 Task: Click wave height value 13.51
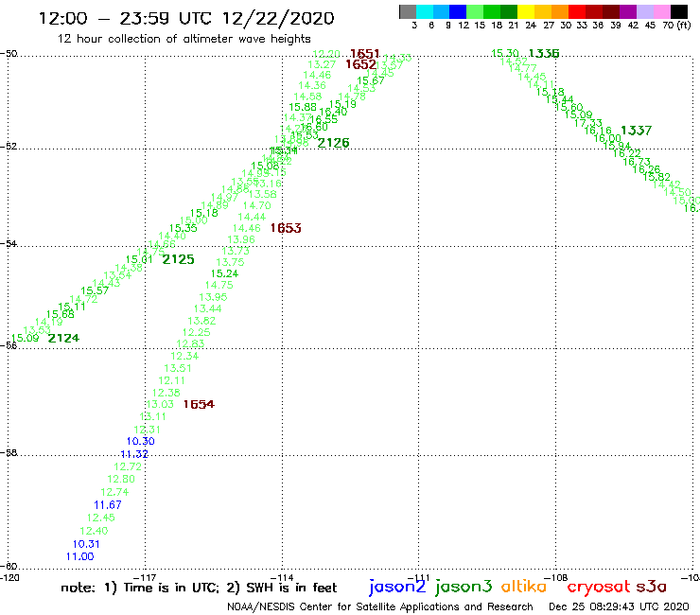178,368
